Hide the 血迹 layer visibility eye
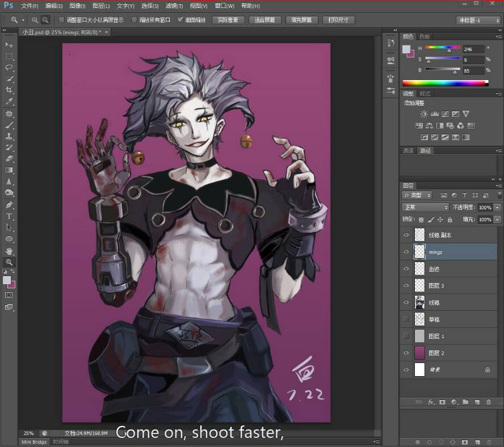This screenshot has height=447, width=504. 406,268
